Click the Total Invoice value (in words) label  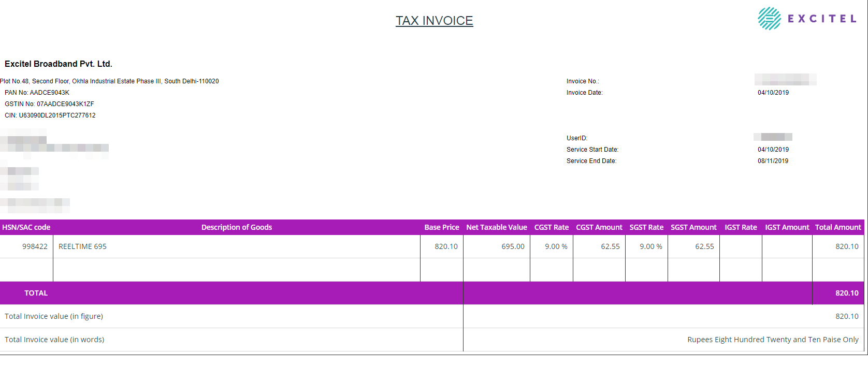tap(54, 340)
